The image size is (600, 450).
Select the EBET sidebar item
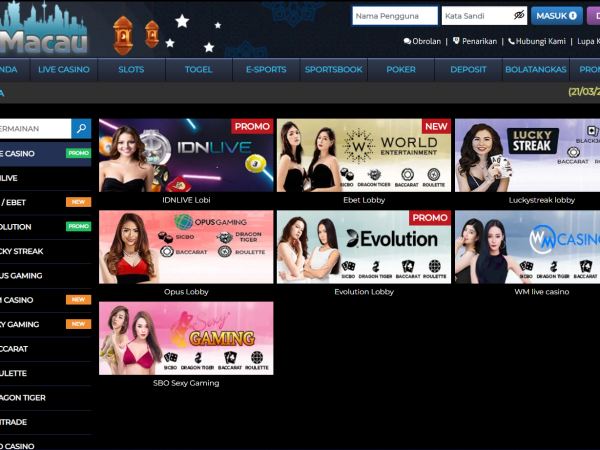[x=46, y=202]
